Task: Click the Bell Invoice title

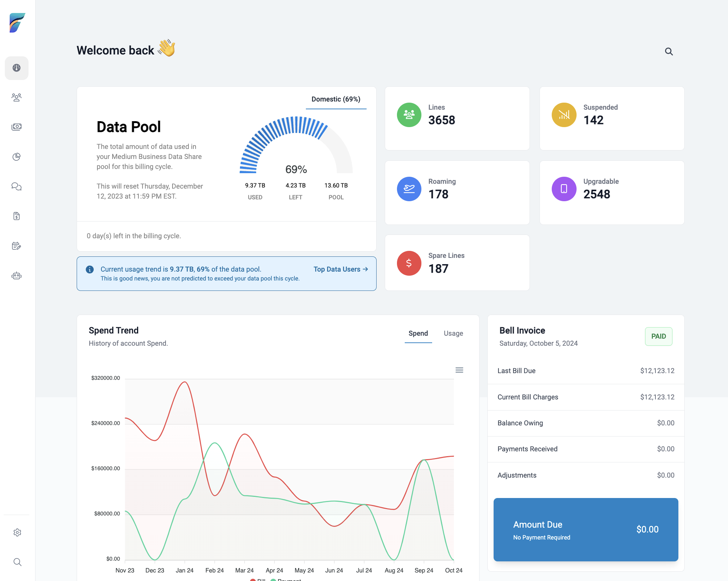Action: coord(522,331)
